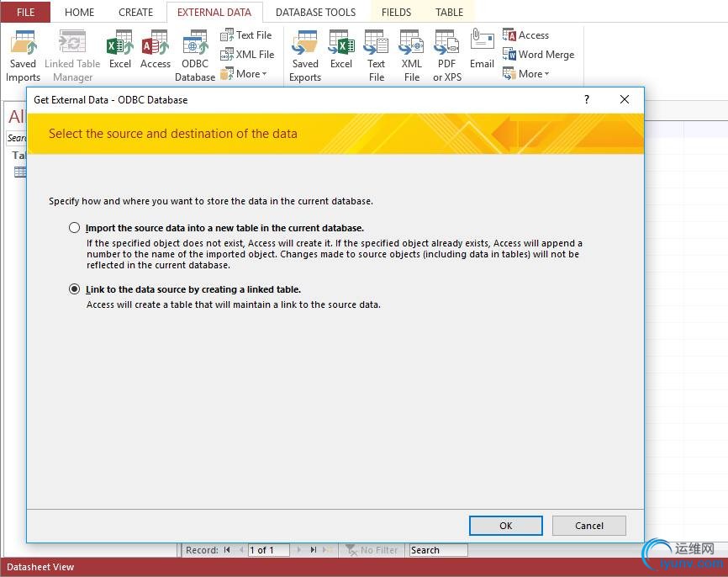Screen dimensions: 728x577
Task: Go to the previous record
Action: coord(241,549)
